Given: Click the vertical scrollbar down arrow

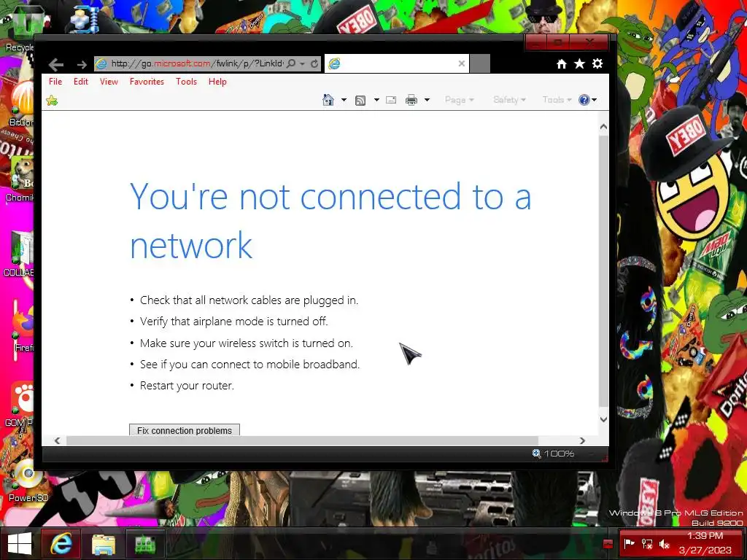Looking at the screenshot, I should [x=603, y=419].
